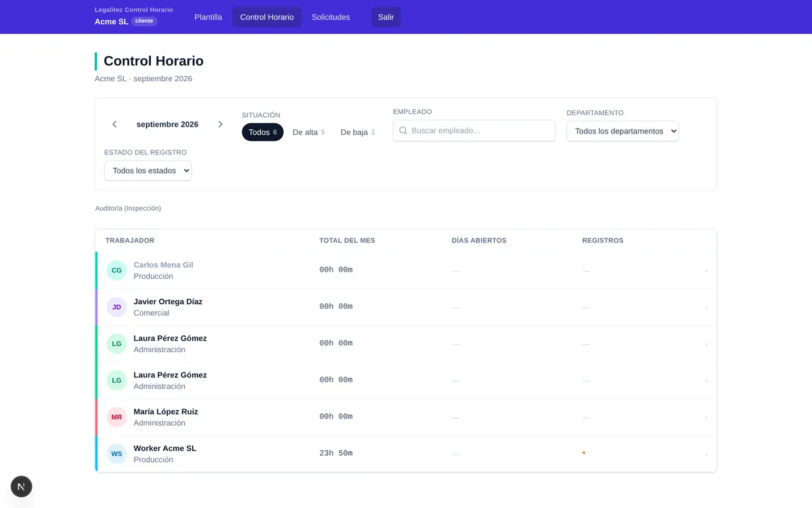Image resolution: width=812 pixels, height=508 pixels.
Task: Click the MR avatar of María López Ruiz
Action: click(x=117, y=417)
